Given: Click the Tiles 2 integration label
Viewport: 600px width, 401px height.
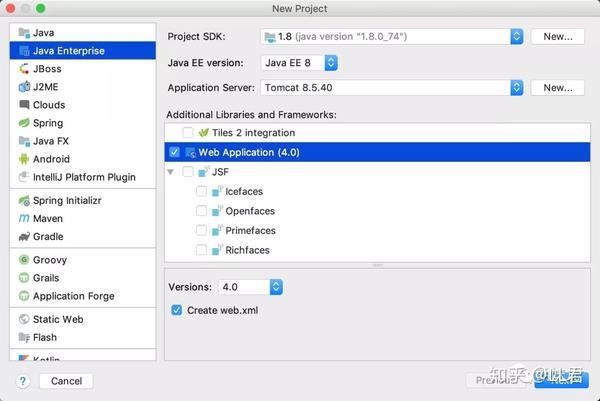Looking at the screenshot, I should pyautogui.click(x=254, y=133).
